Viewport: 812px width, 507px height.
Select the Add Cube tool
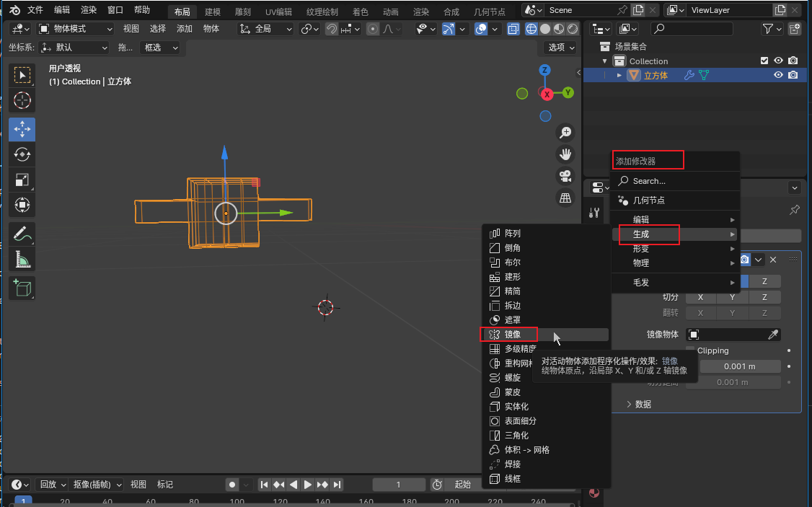22,288
